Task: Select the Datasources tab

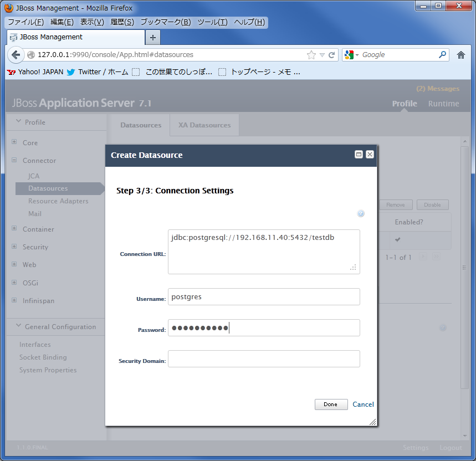Action: (x=141, y=125)
